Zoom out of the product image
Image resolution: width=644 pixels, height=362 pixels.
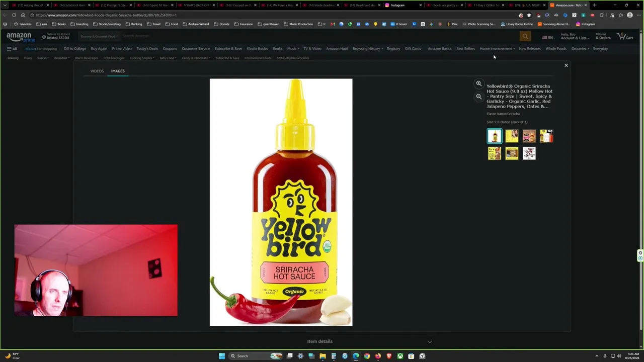coord(479,97)
